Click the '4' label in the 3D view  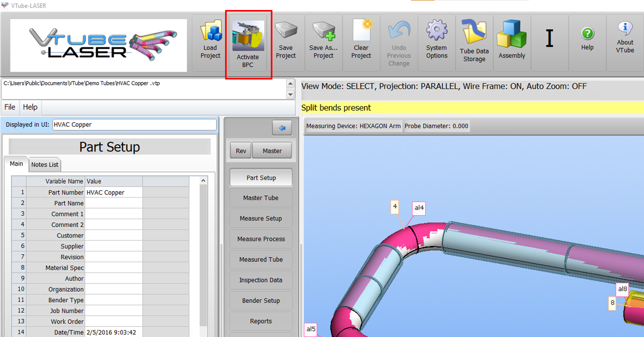pos(395,206)
